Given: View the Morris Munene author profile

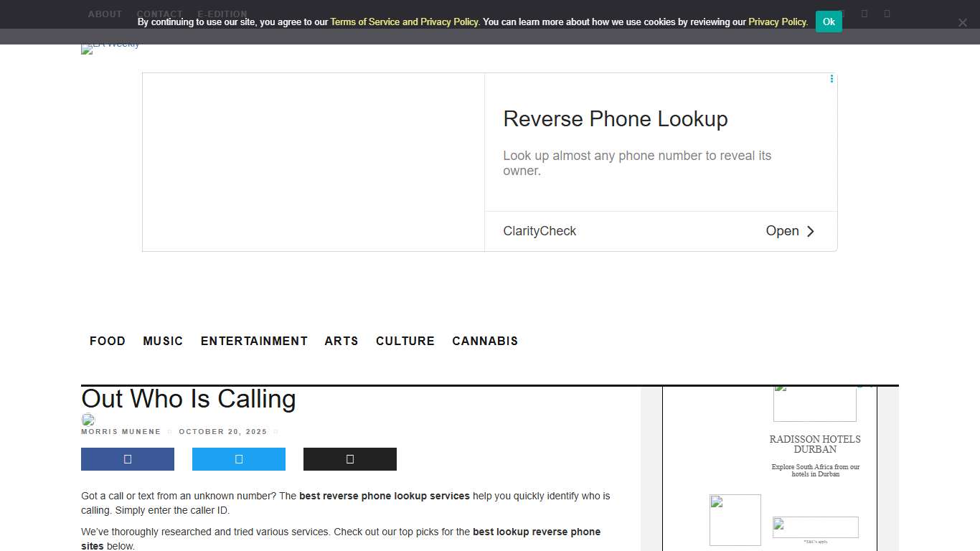Looking at the screenshot, I should [121, 431].
